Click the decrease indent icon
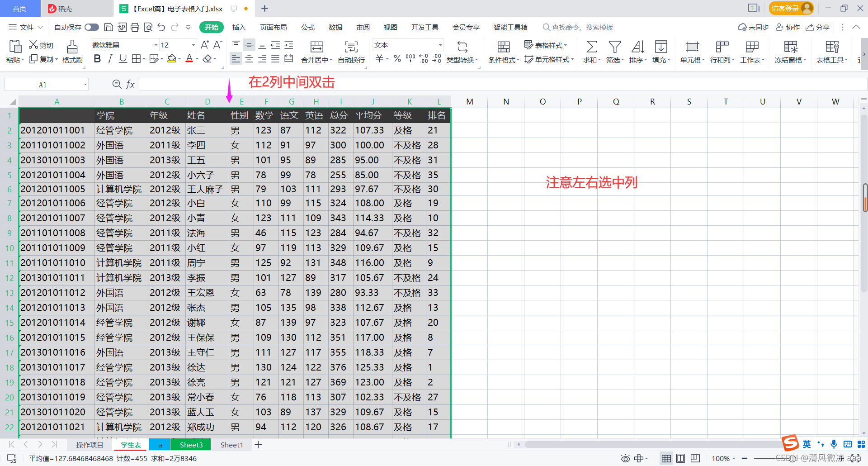This screenshot has height=466, width=868. [275, 45]
